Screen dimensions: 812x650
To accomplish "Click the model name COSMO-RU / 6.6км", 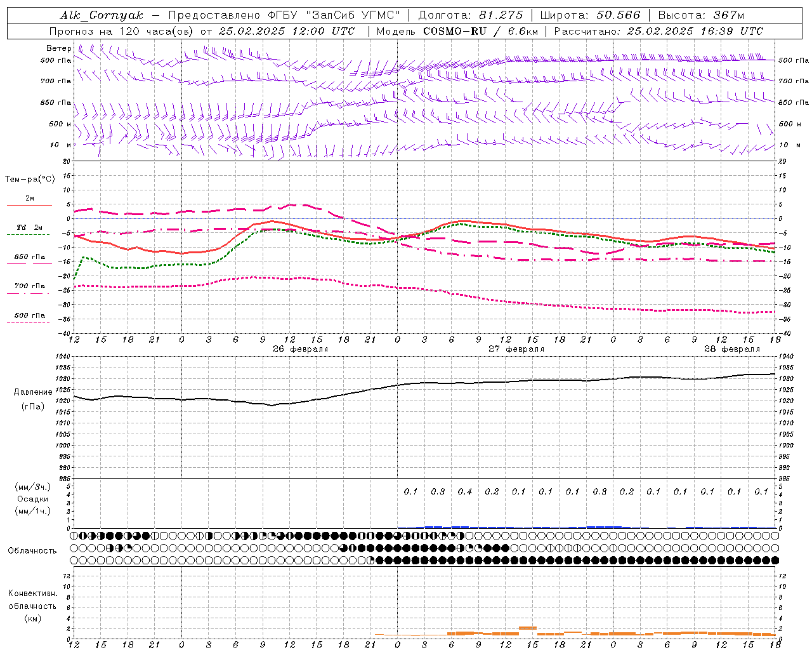I will (480, 31).
